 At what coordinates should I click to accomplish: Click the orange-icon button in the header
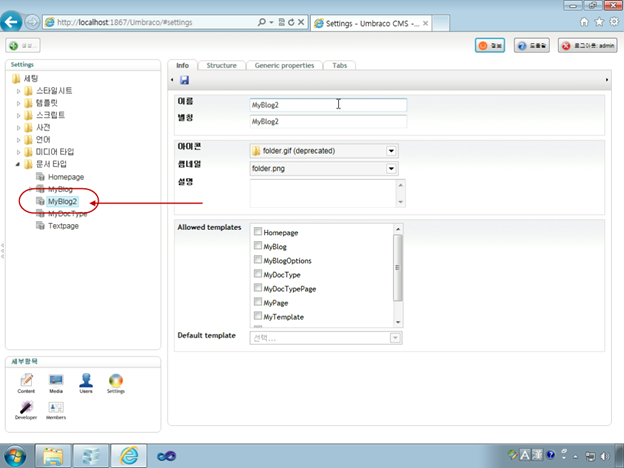point(490,46)
